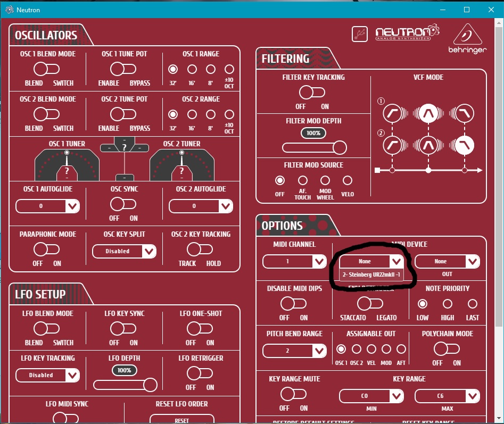Set Filter Mod Source to Mod Wheel
504x424 pixels.
coord(325,180)
